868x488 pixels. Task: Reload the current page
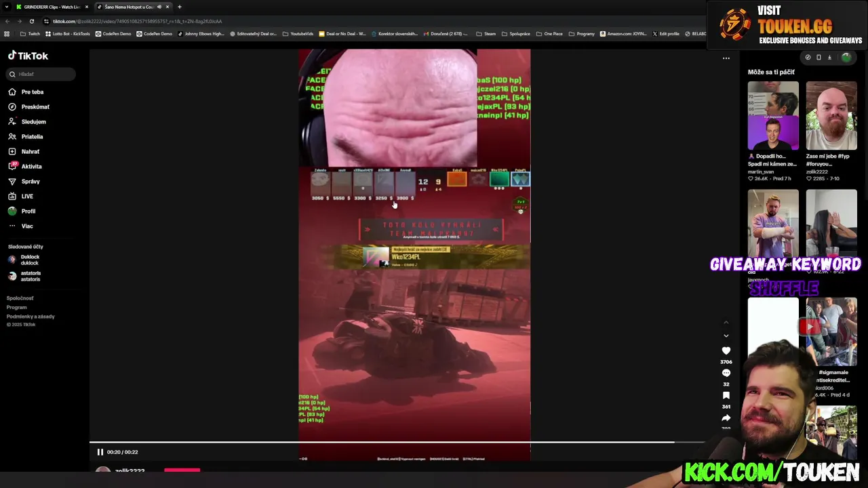click(31, 21)
